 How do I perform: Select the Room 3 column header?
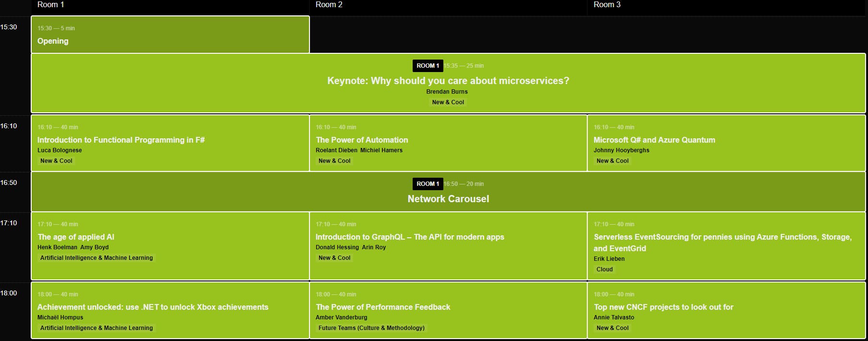point(607,5)
